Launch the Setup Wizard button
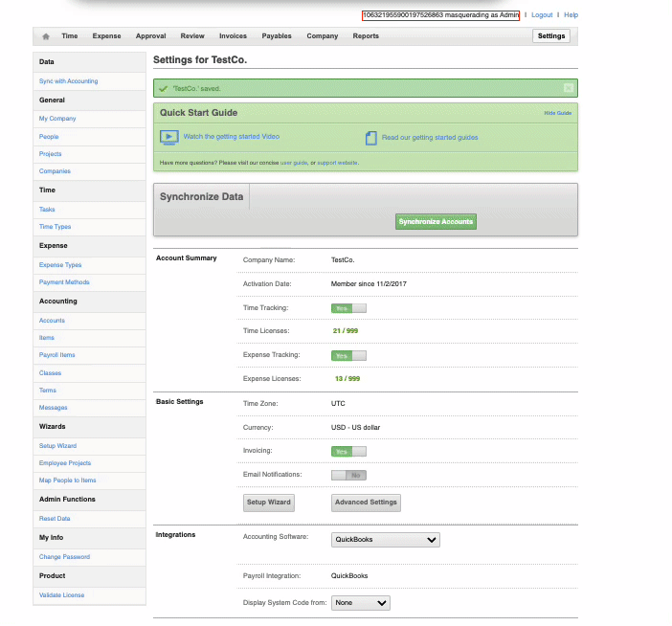672x626 pixels. coord(269,503)
